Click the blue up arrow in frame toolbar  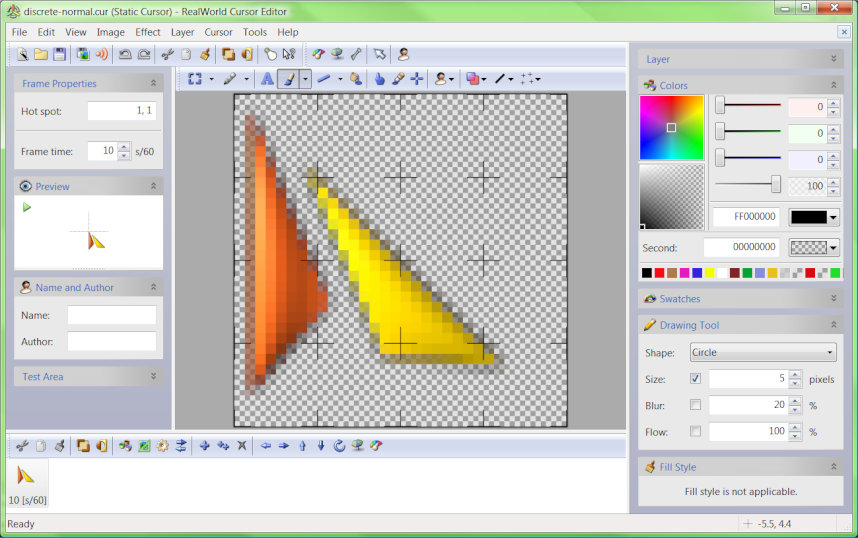(302, 446)
